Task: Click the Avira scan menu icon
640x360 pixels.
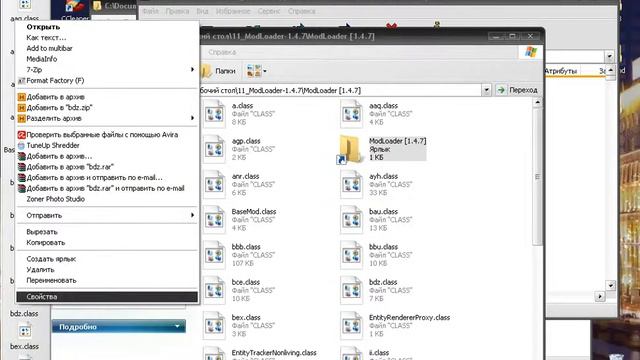Action: tap(22, 135)
